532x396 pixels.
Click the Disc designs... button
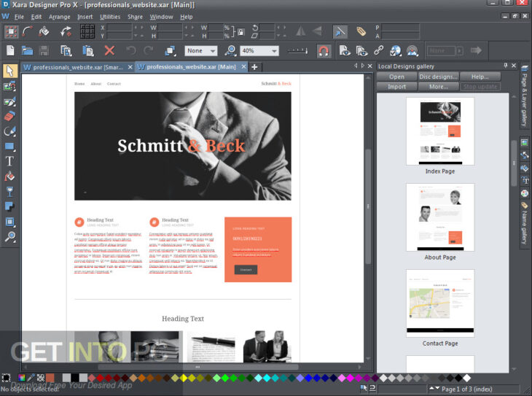439,77
